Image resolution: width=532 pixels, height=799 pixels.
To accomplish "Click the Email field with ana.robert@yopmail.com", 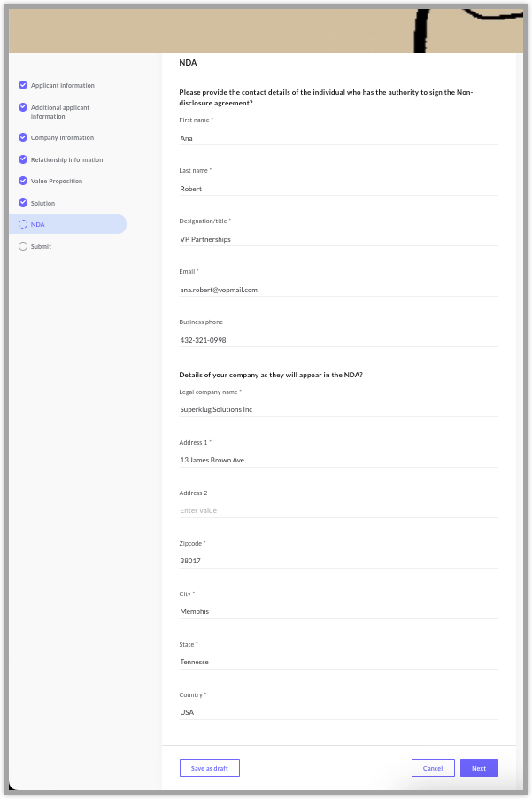I will [x=338, y=290].
